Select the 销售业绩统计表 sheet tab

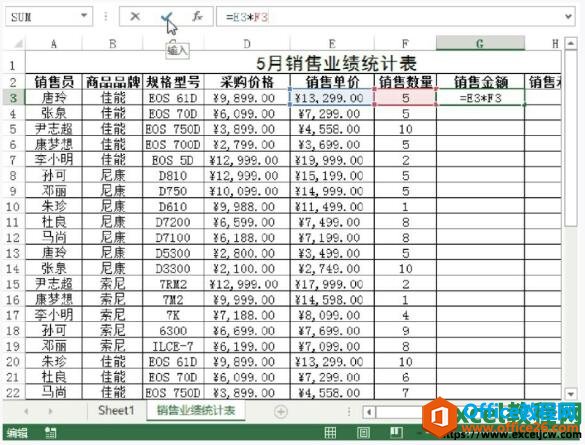(196, 411)
